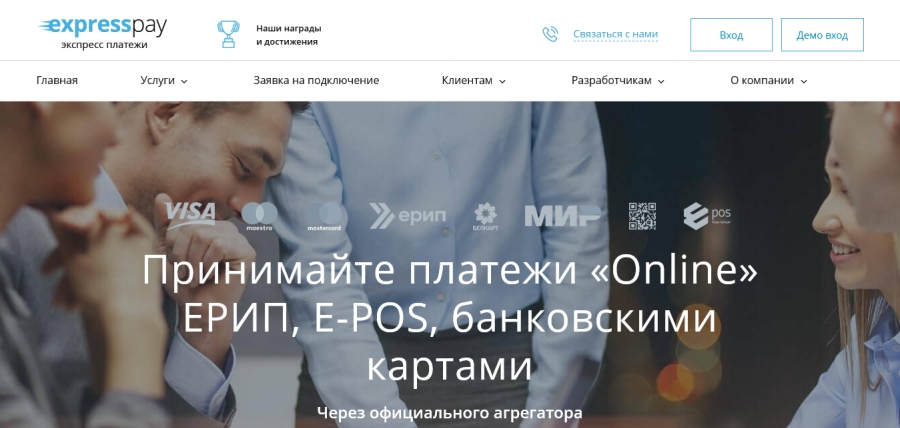Viewport: 900px width, 428px height.
Task: Click the Демо вход button
Action: pos(822,35)
